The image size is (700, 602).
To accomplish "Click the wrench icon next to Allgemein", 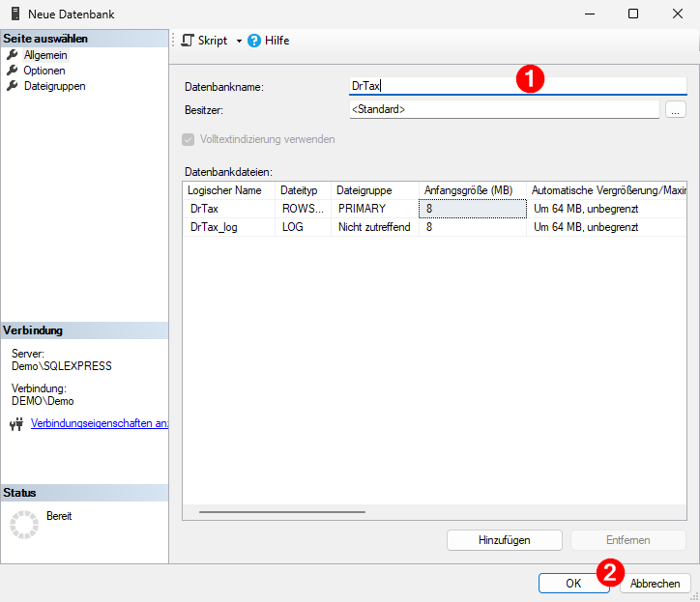I will tap(12, 55).
